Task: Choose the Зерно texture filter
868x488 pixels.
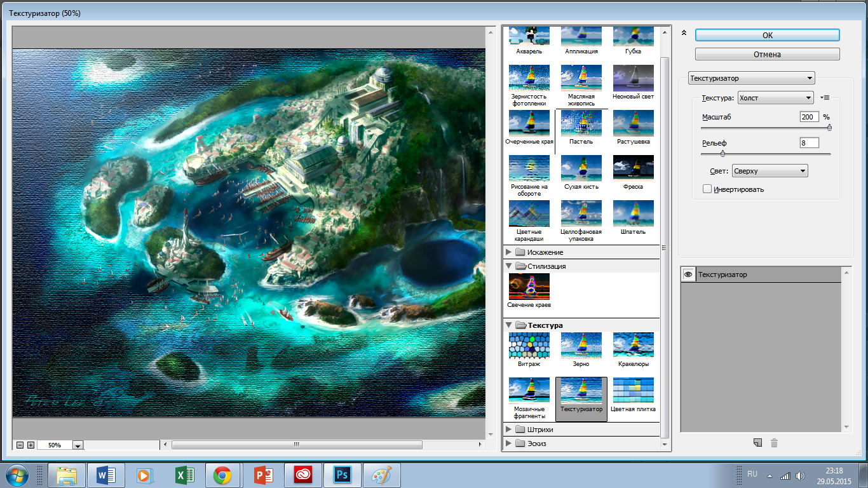Action: (581, 346)
